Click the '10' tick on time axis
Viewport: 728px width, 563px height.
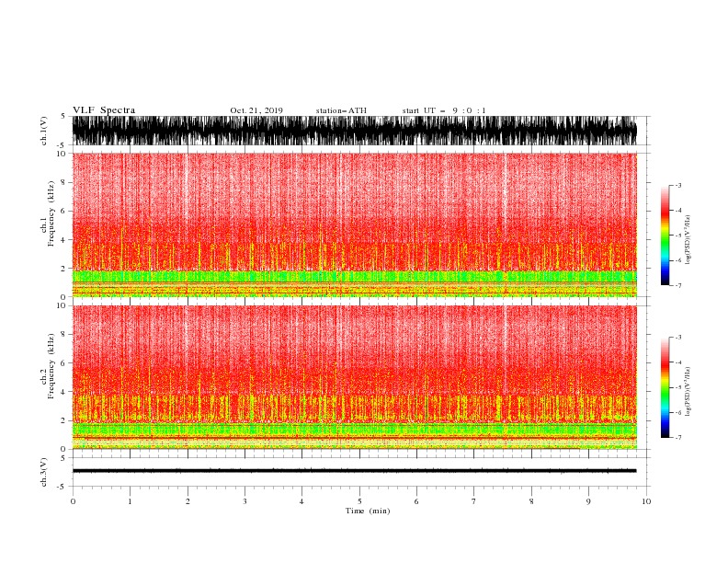tap(646, 501)
